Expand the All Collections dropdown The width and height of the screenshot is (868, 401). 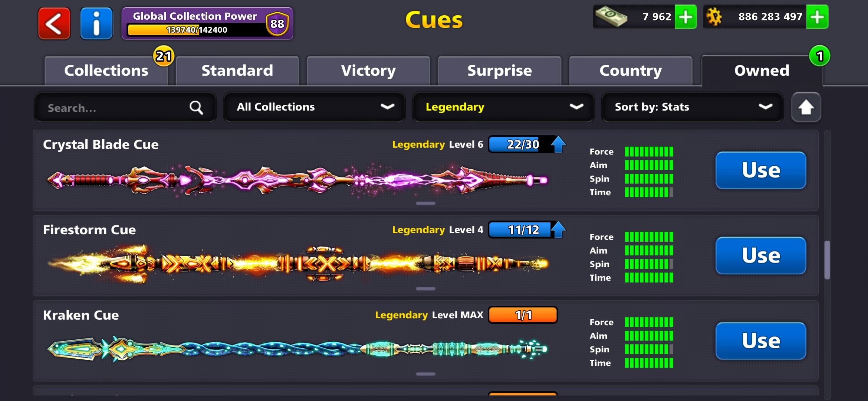coord(314,107)
